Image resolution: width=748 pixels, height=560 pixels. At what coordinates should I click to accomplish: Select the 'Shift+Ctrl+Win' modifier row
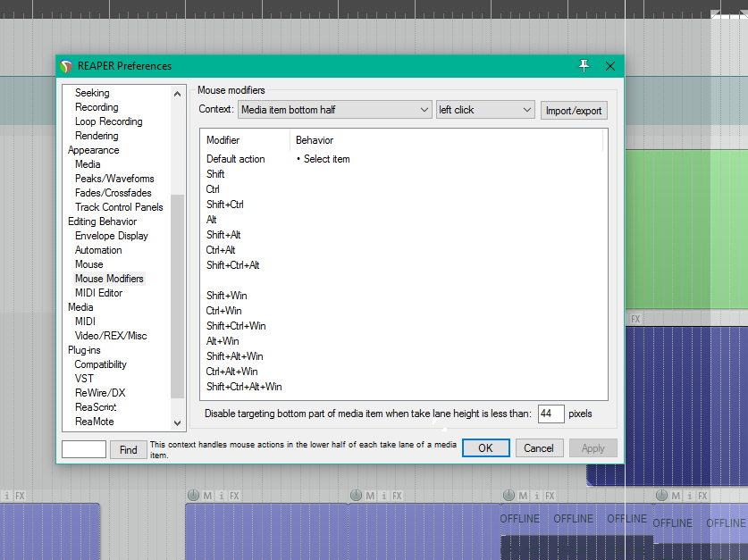click(236, 326)
